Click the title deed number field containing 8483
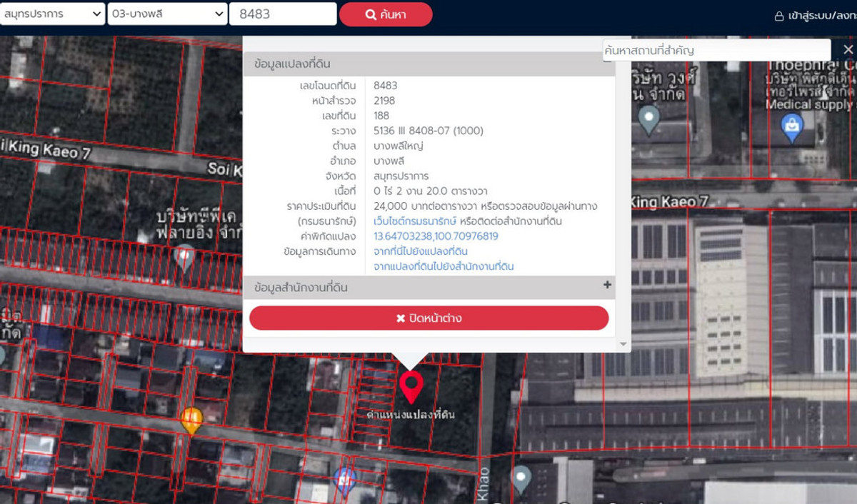Viewport: 857px width, 504px height. pos(282,14)
